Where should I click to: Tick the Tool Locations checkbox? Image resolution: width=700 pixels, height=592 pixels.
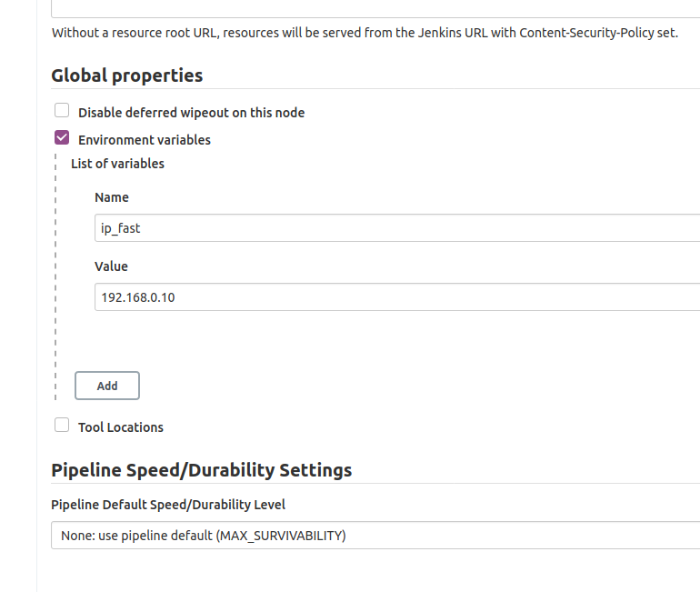point(62,425)
